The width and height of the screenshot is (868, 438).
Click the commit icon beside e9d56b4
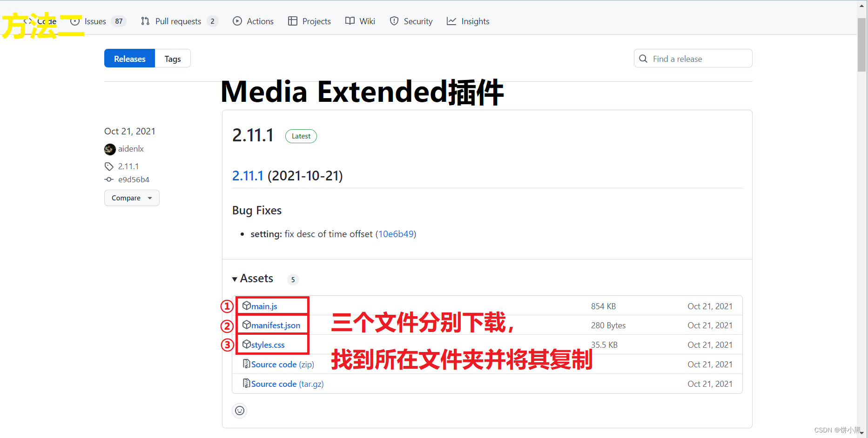108,179
